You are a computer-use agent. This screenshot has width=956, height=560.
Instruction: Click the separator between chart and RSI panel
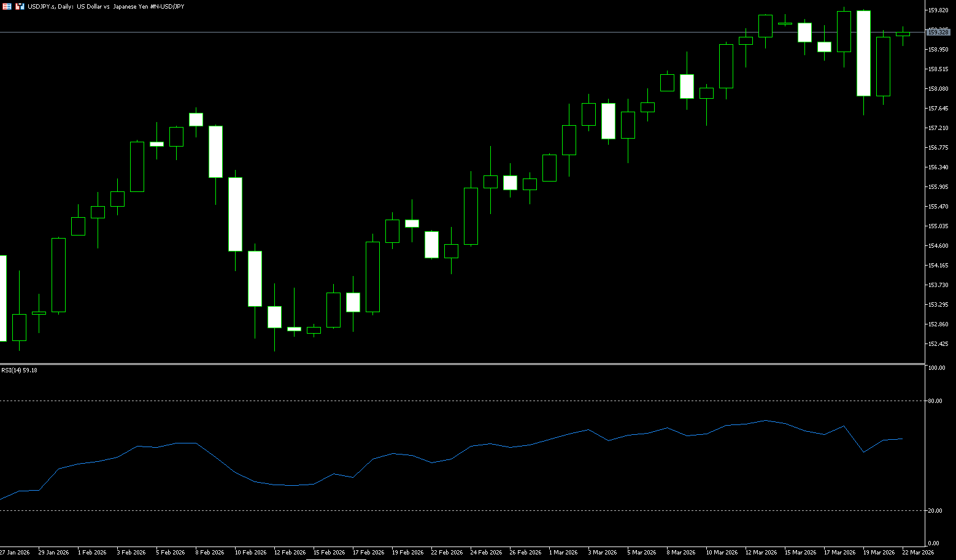click(460, 364)
